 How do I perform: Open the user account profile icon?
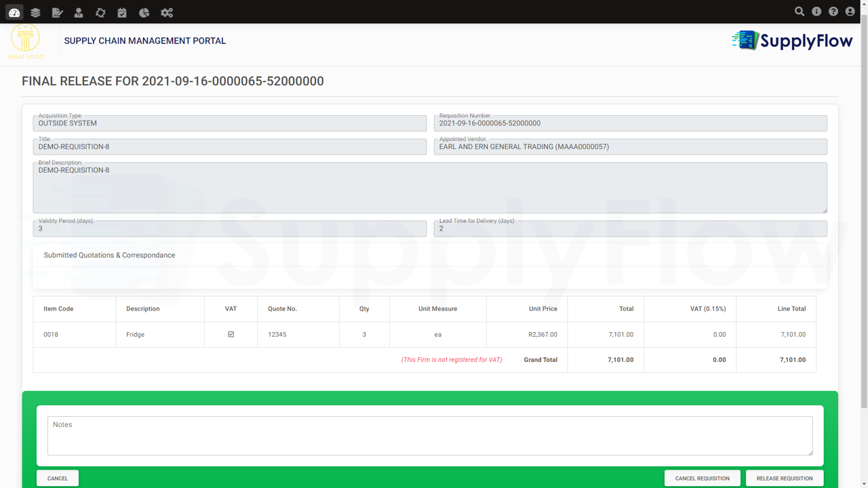click(850, 12)
